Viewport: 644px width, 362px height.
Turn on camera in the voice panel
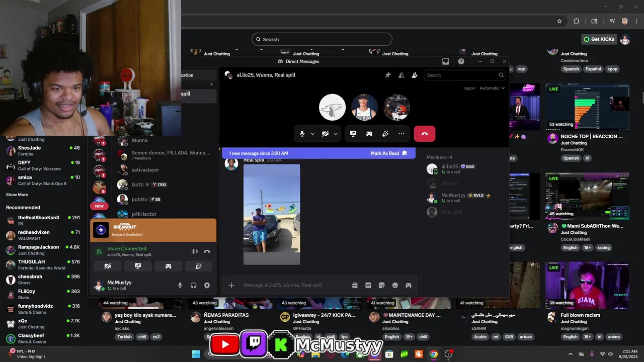[107, 266]
